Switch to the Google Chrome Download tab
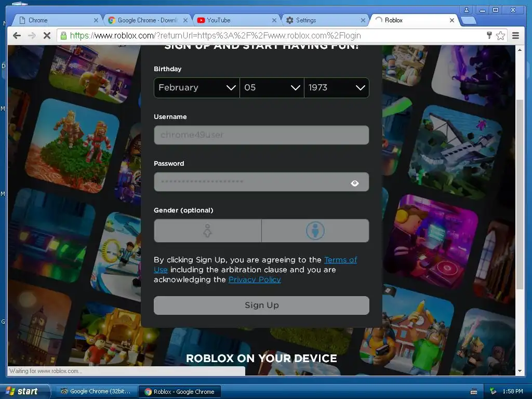Screen dimensions: 532x399 [x=147, y=20]
